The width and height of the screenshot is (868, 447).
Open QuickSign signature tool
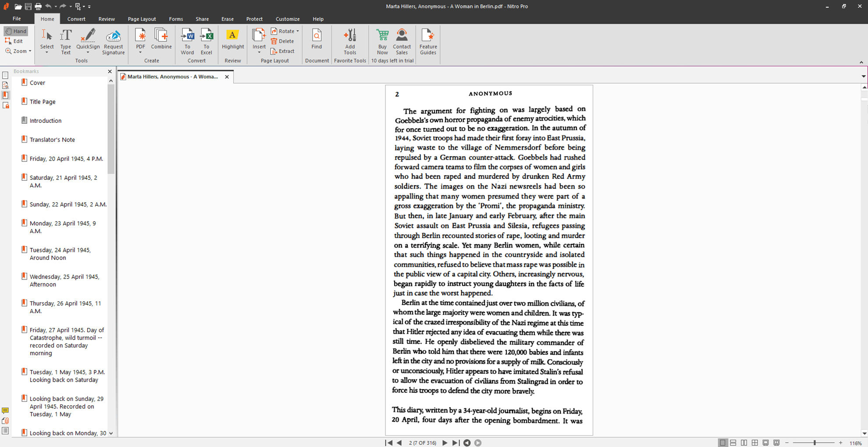(88, 42)
